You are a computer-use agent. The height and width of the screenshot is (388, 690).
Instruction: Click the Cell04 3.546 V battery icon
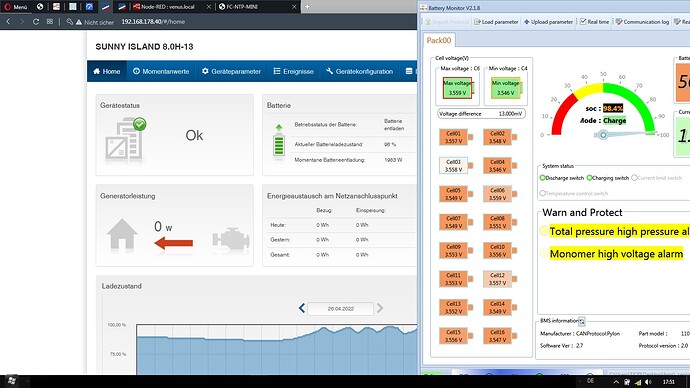tap(500, 165)
